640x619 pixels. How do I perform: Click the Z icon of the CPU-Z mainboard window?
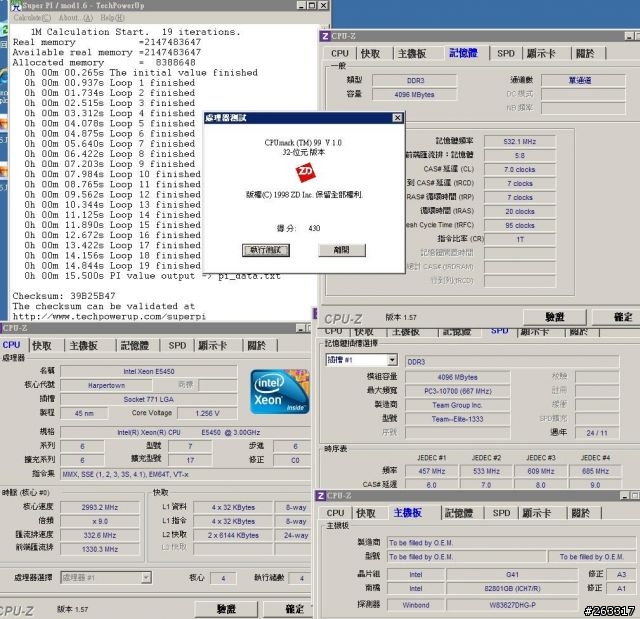[x=321, y=495]
